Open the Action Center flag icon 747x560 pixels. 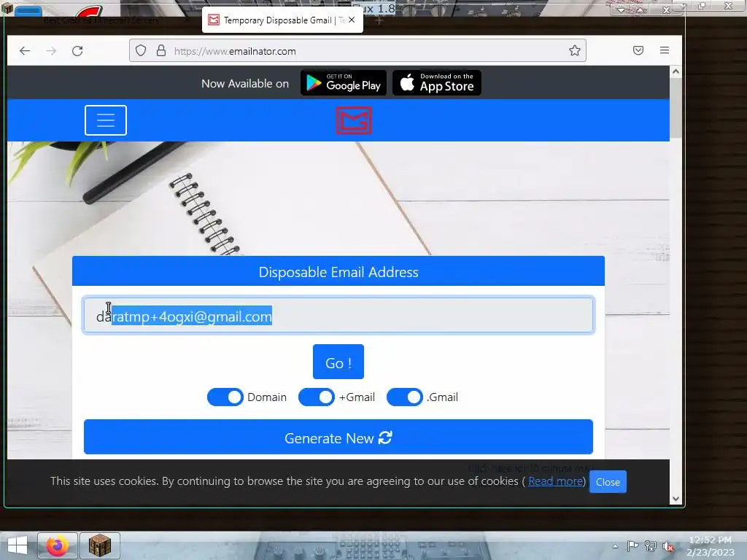click(x=632, y=545)
